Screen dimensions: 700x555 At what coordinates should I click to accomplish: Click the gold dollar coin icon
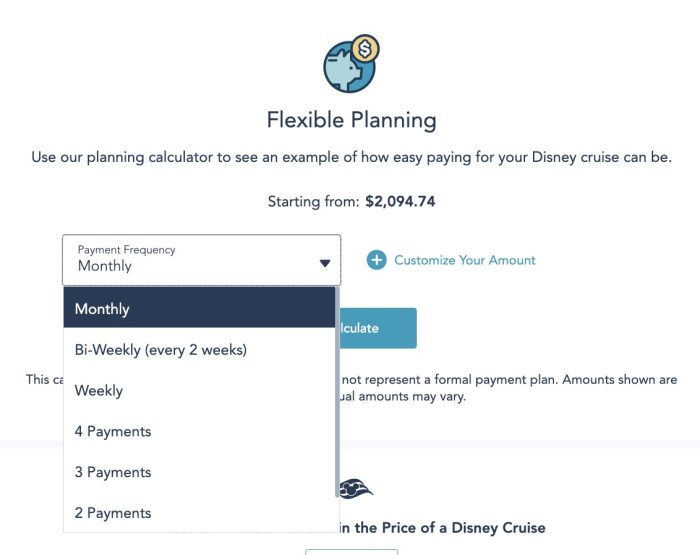(366, 48)
